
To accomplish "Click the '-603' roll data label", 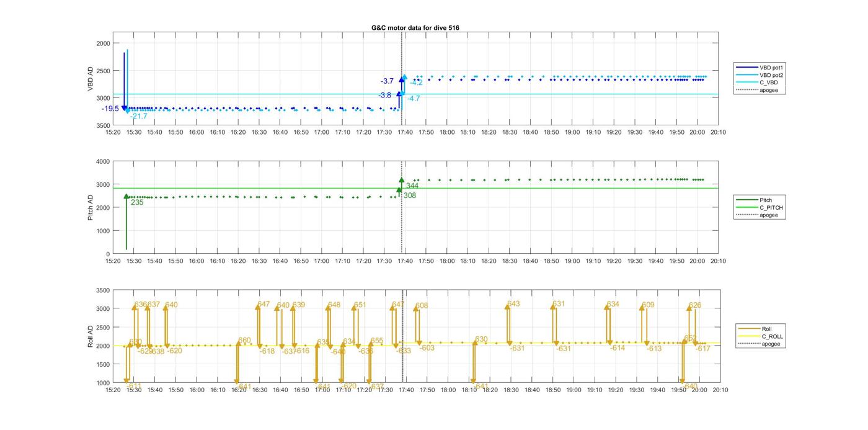I will tap(427, 348).
